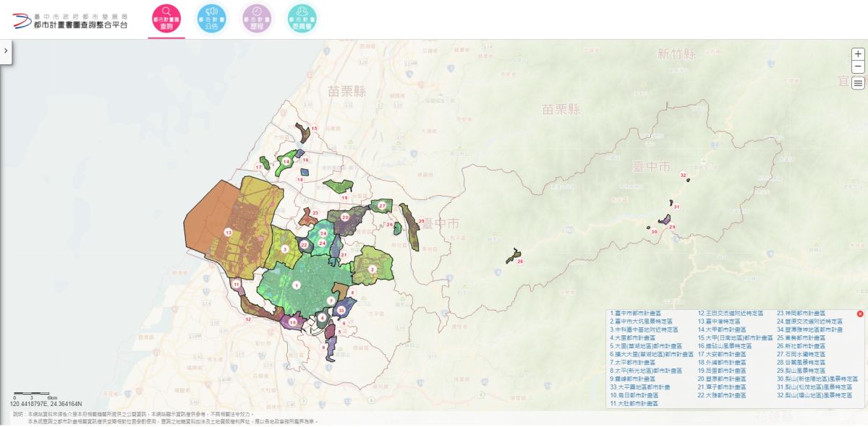The image size is (868, 427).
Task: Expand details for marker 1 on the map
Action: coord(295,285)
